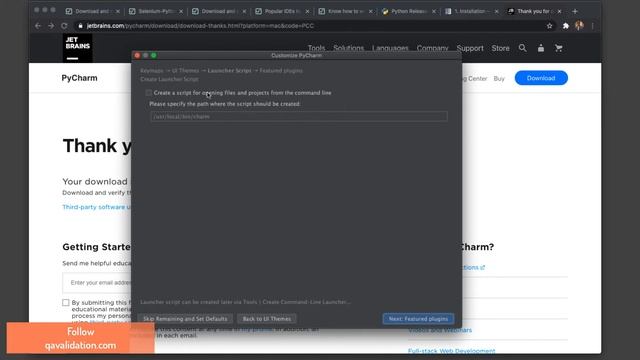Close the 1. Installation tab
The width and height of the screenshot is (640, 360).
[x=496, y=11]
